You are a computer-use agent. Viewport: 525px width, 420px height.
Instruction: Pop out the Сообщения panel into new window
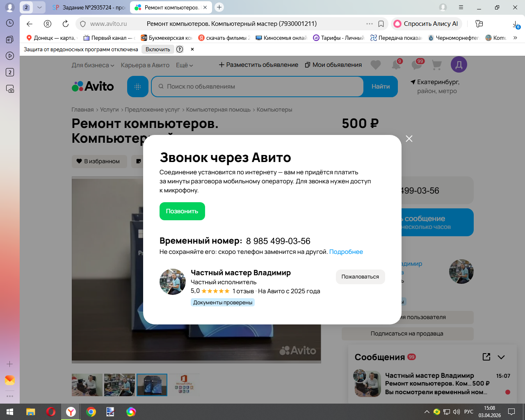tap(486, 357)
